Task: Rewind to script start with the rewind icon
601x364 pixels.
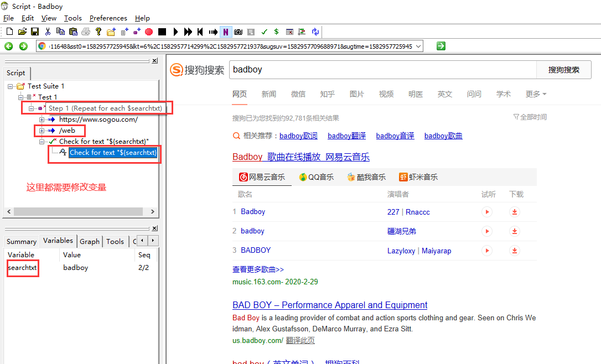Action: coord(200,32)
